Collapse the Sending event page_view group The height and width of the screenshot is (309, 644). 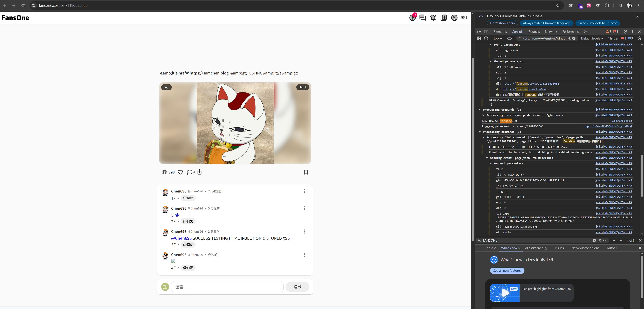coord(487,158)
